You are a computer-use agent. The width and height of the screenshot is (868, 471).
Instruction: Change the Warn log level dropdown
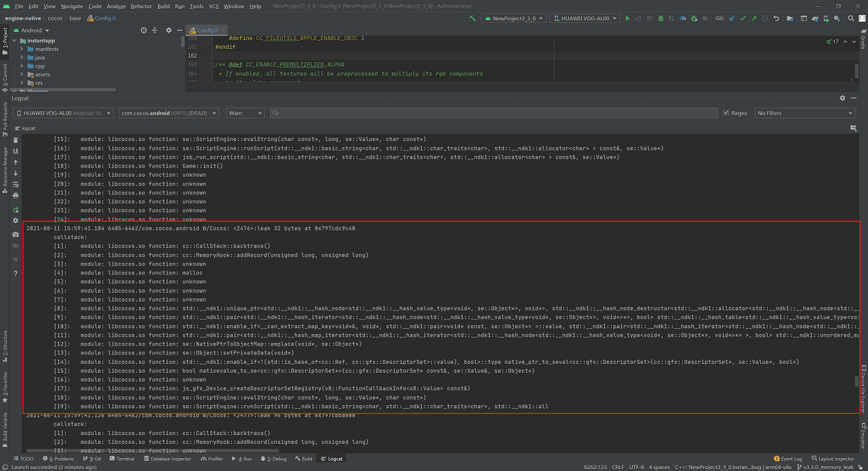point(245,113)
